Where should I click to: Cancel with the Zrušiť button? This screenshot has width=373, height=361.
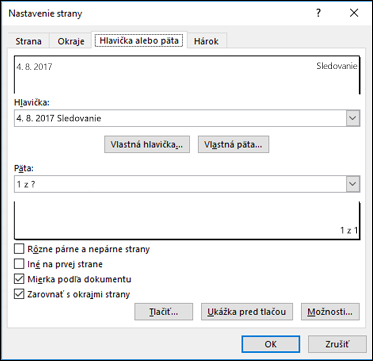point(337,344)
